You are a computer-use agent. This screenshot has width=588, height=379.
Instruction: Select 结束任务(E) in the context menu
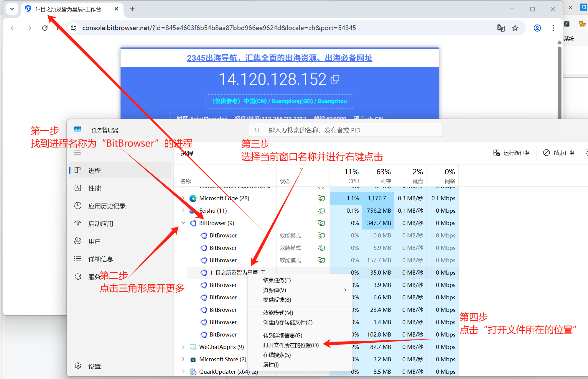tap(276, 280)
